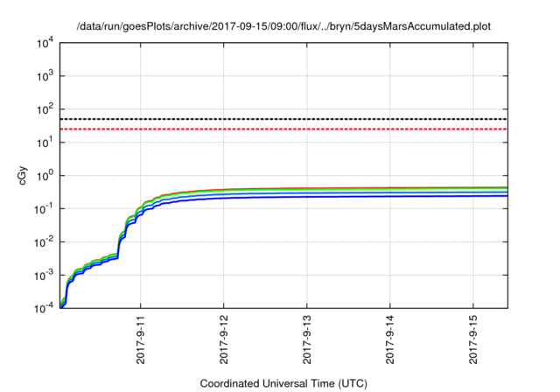Click the red dashed threshold line

[x=283, y=129]
